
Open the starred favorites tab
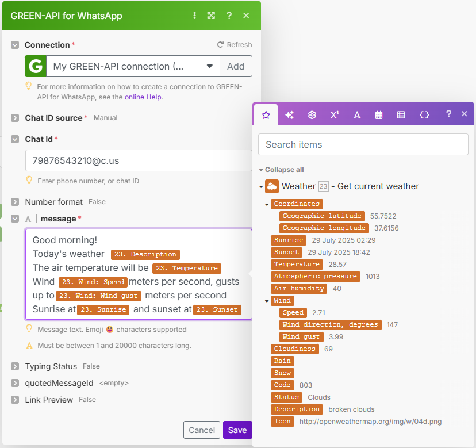(x=266, y=114)
